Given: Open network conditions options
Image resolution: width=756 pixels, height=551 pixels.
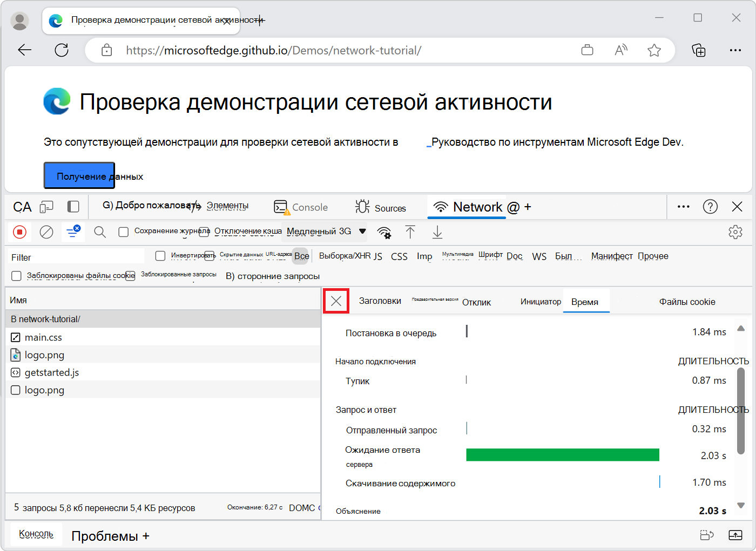Looking at the screenshot, I should click(384, 232).
